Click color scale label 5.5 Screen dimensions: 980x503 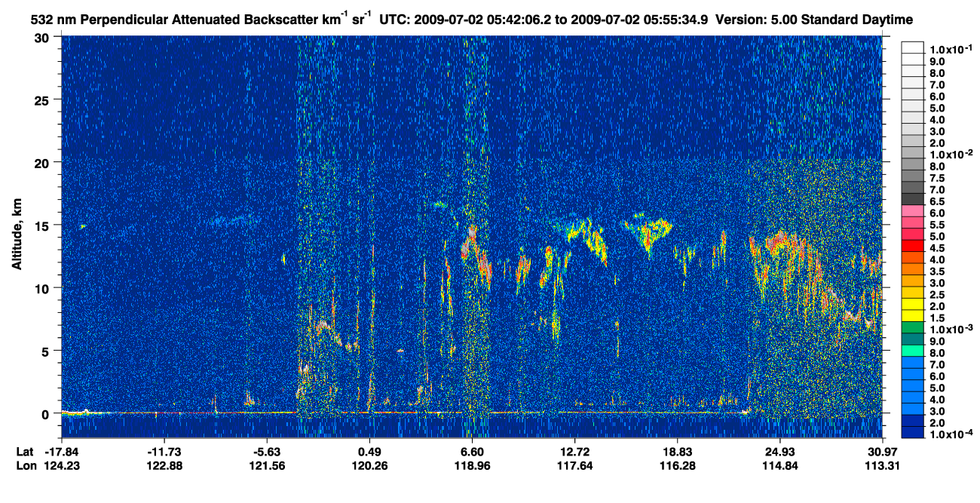click(x=938, y=225)
